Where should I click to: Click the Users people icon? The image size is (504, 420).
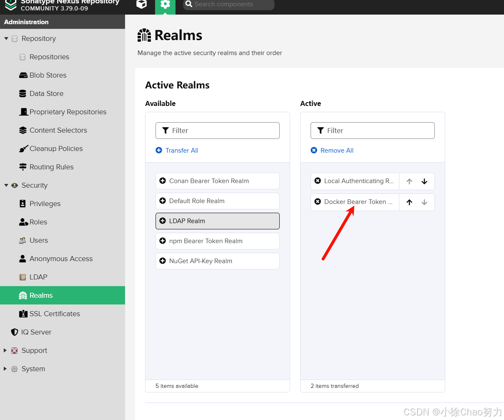23,240
